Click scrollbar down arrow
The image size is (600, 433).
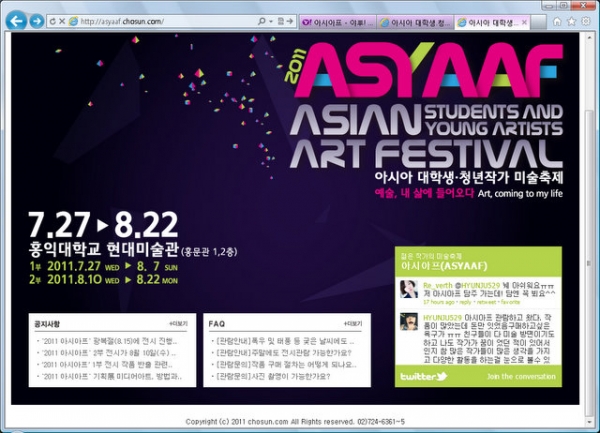[x=589, y=422]
